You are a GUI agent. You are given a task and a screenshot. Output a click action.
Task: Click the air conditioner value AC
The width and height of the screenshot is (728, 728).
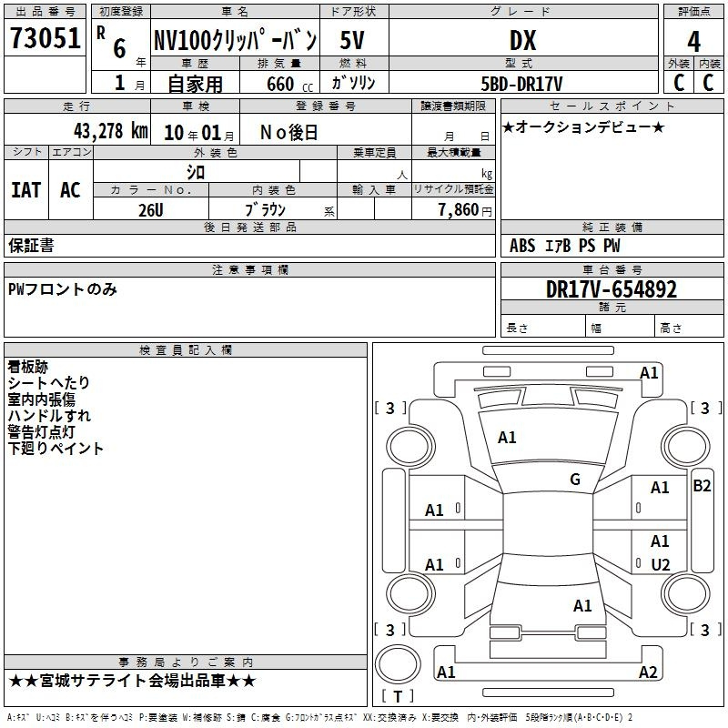(71, 190)
